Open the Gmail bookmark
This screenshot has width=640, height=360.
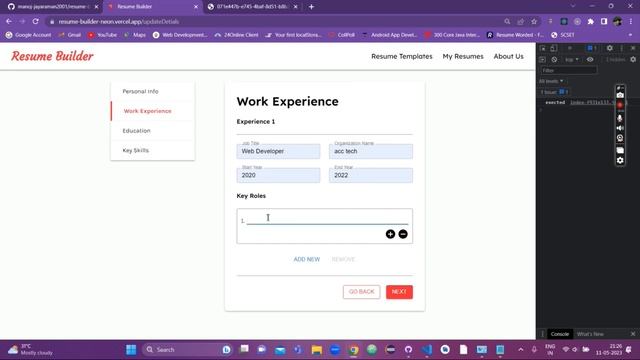tap(70, 35)
